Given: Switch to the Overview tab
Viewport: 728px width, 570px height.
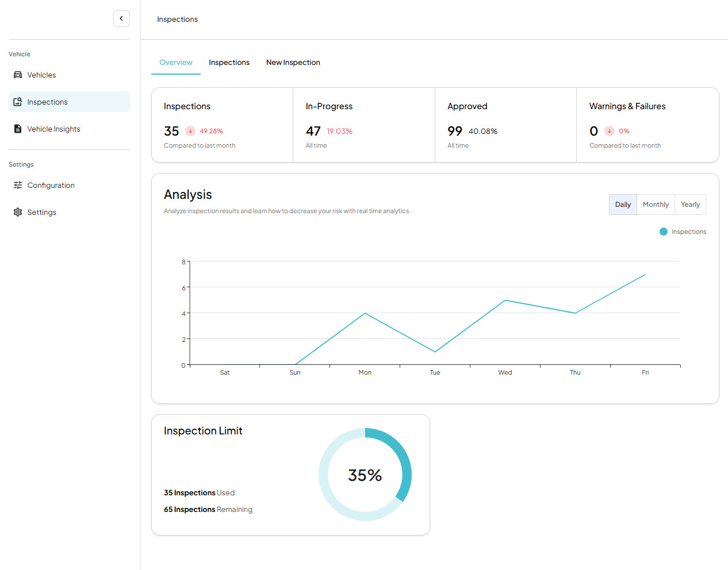Looking at the screenshot, I should tap(176, 63).
